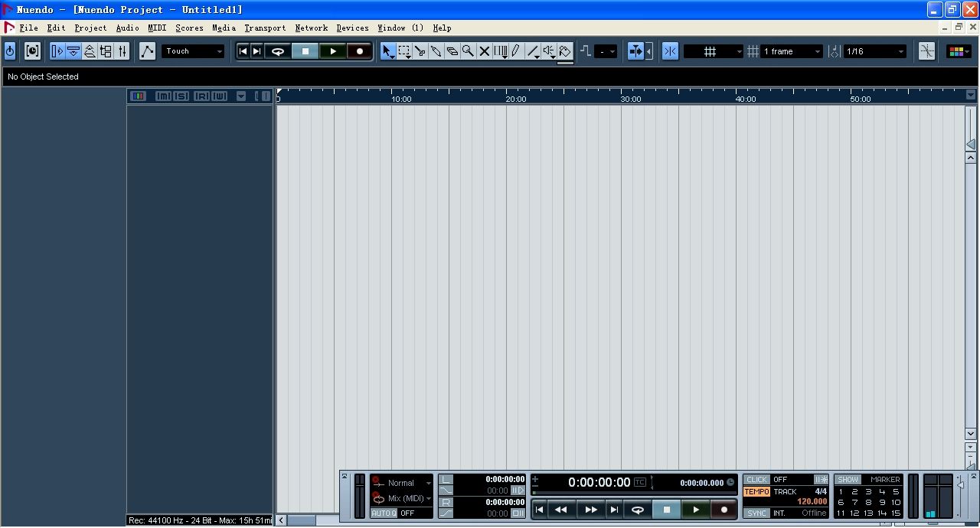This screenshot has height=528, width=980.
Task: Toggle metronome CLICK in transport
Action: [x=756, y=480]
